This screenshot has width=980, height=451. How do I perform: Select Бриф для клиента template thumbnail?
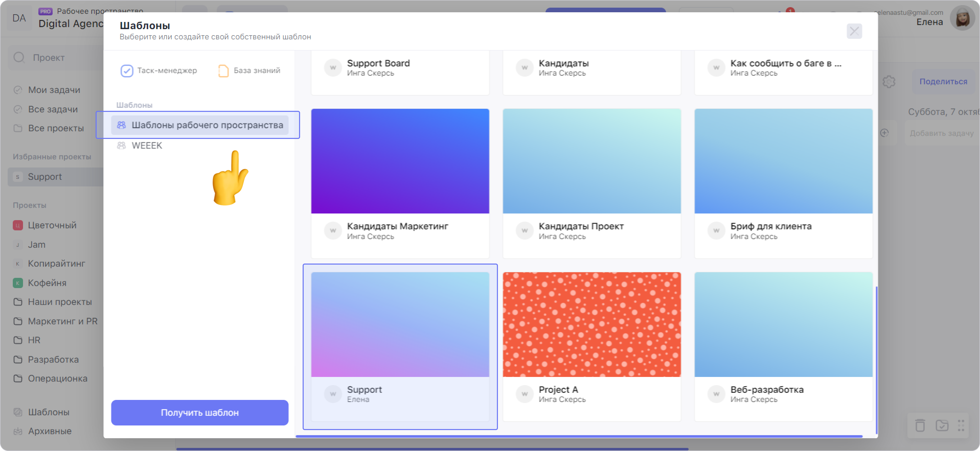[x=783, y=161]
